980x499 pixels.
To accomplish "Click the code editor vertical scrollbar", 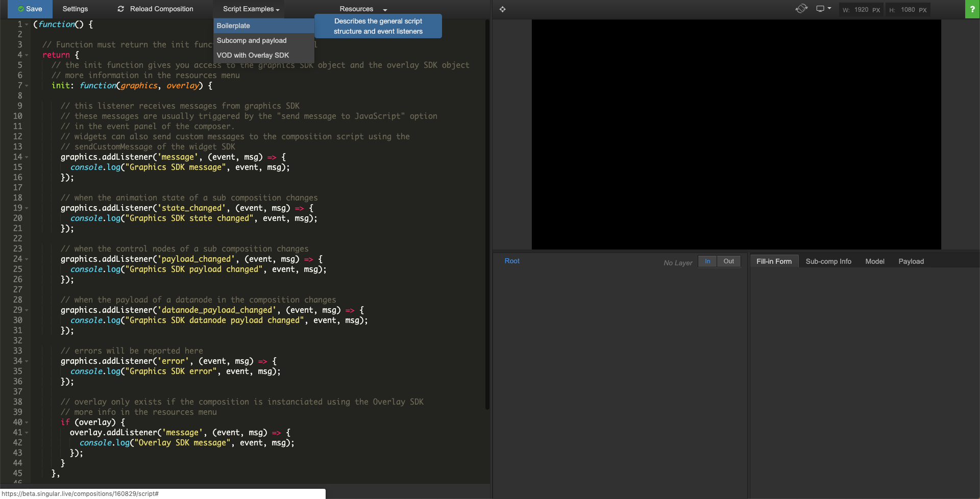I will (487, 214).
